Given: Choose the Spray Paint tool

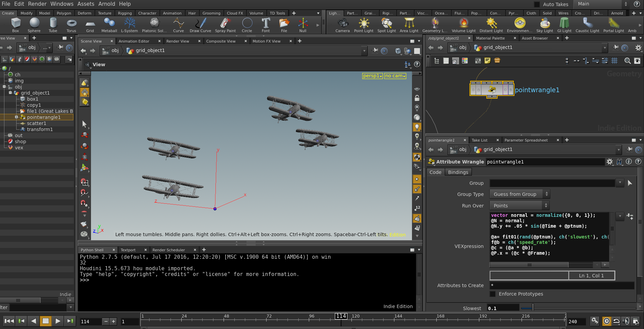Looking at the screenshot, I should (225, 25).
